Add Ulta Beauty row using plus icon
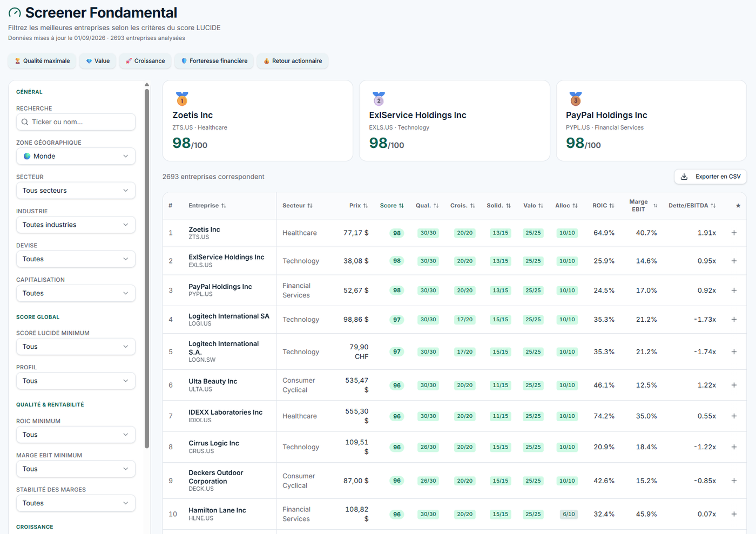The width and height of the screenshot is (756, 534). point(734,385)
